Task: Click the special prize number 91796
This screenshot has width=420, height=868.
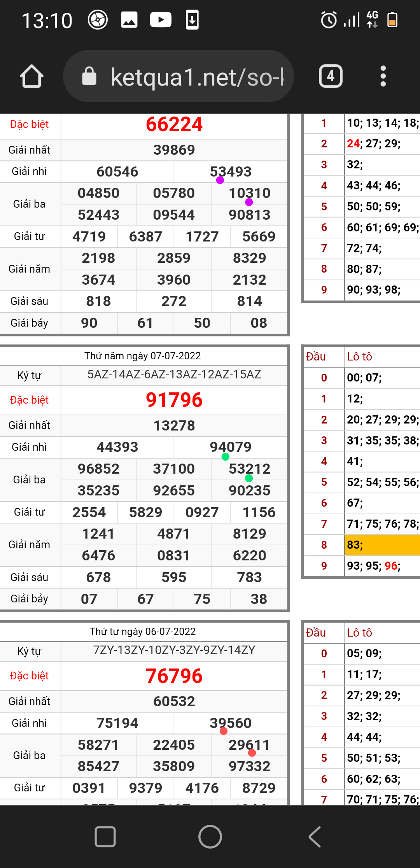Action: tap(174, 400)
